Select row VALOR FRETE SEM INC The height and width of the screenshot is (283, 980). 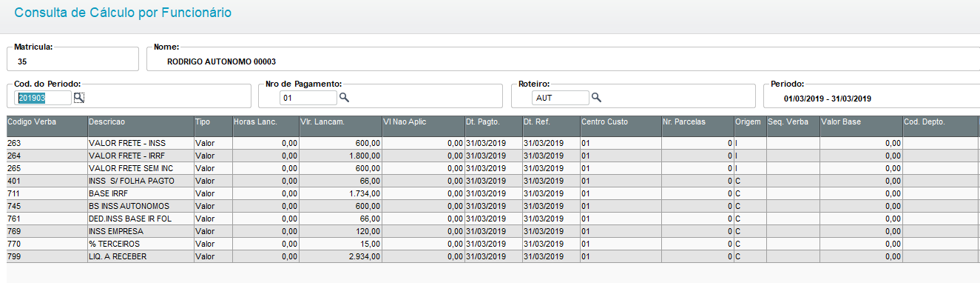click(x=493, y=168)
